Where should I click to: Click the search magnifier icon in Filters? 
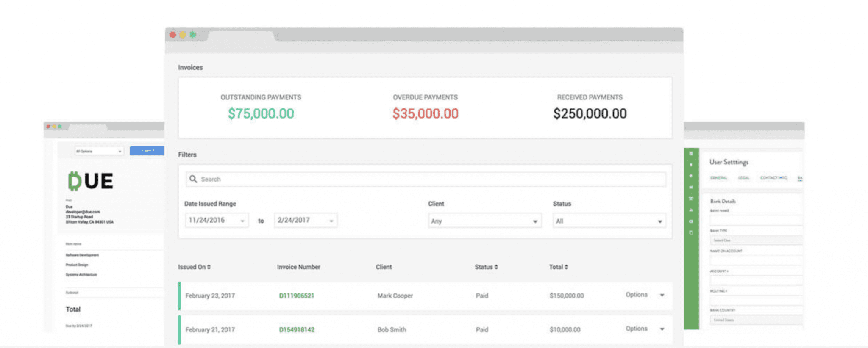tap(193, 179)
